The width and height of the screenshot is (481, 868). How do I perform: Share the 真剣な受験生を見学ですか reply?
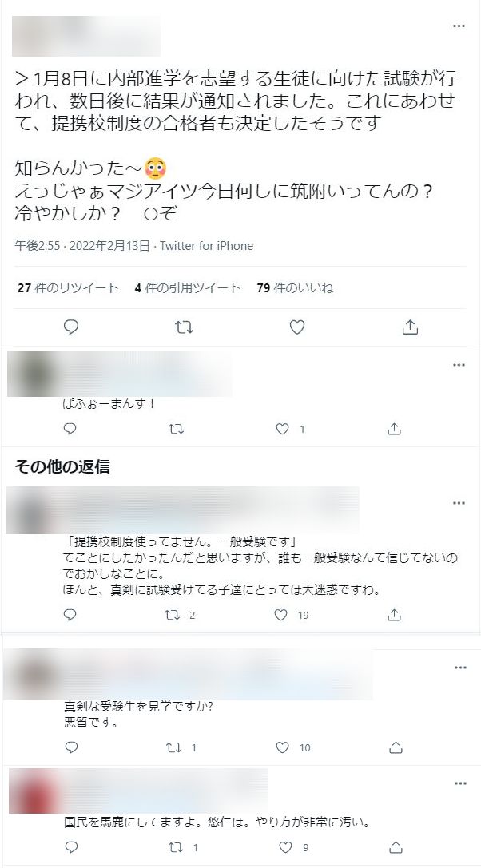point(395,748)
